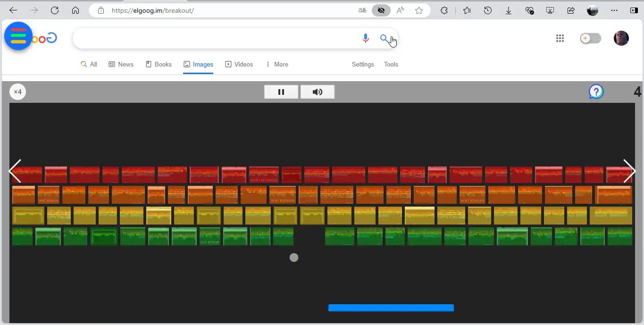Switch to the Books tab
Screen dimensions: 644x325
159,65
